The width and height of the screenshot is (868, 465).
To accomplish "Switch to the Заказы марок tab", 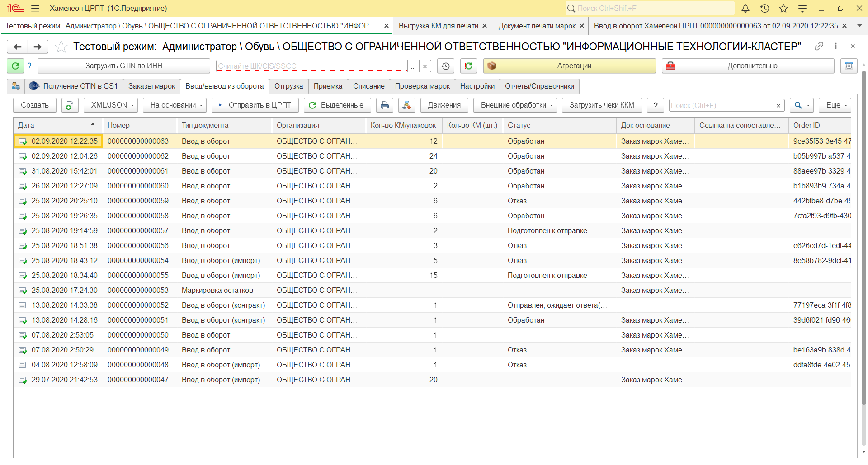I will pyautogui.click(x=151, y=86).
